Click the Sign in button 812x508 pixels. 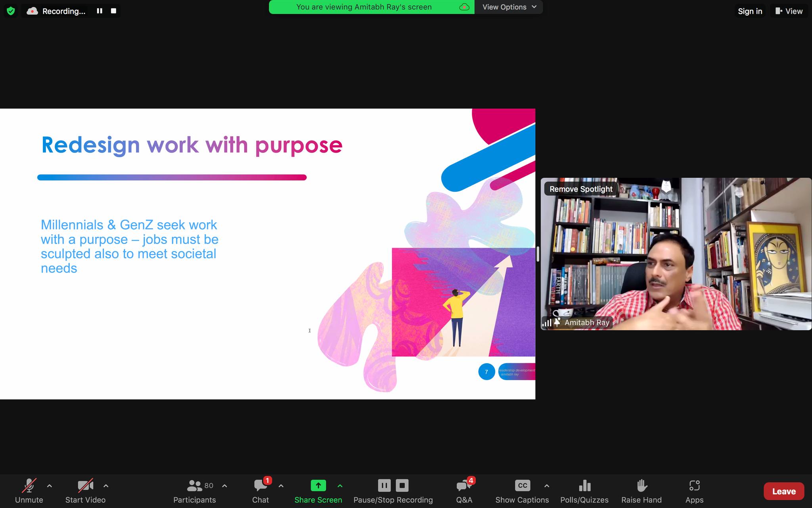click(750, 11)
